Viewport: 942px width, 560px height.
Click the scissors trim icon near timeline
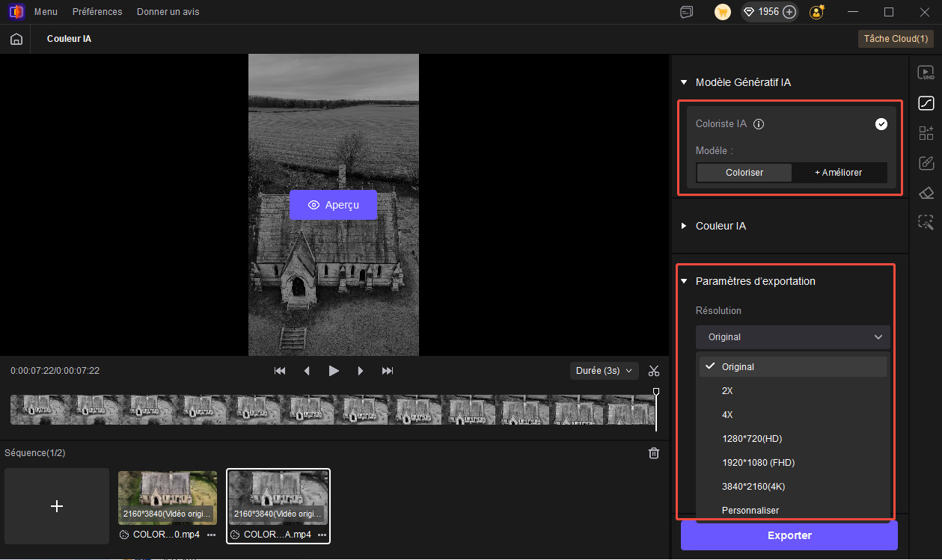(x=653, y=370)
